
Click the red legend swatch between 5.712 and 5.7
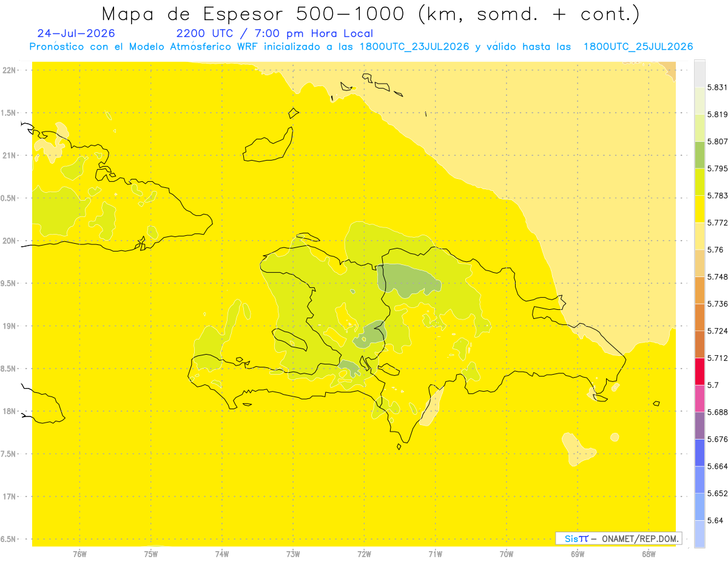click(699, 371)
